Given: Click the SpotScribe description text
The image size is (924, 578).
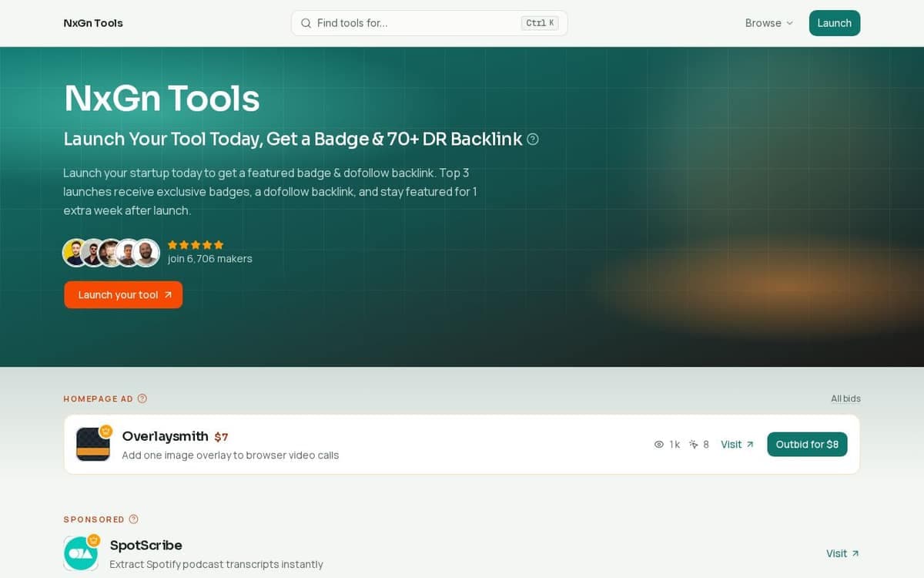Looking at the screenshot, I should pos(216,564).
